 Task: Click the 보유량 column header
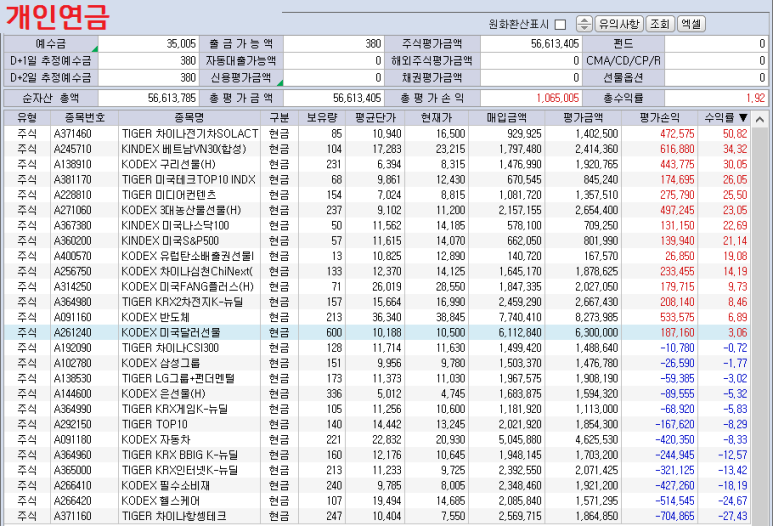322,118
